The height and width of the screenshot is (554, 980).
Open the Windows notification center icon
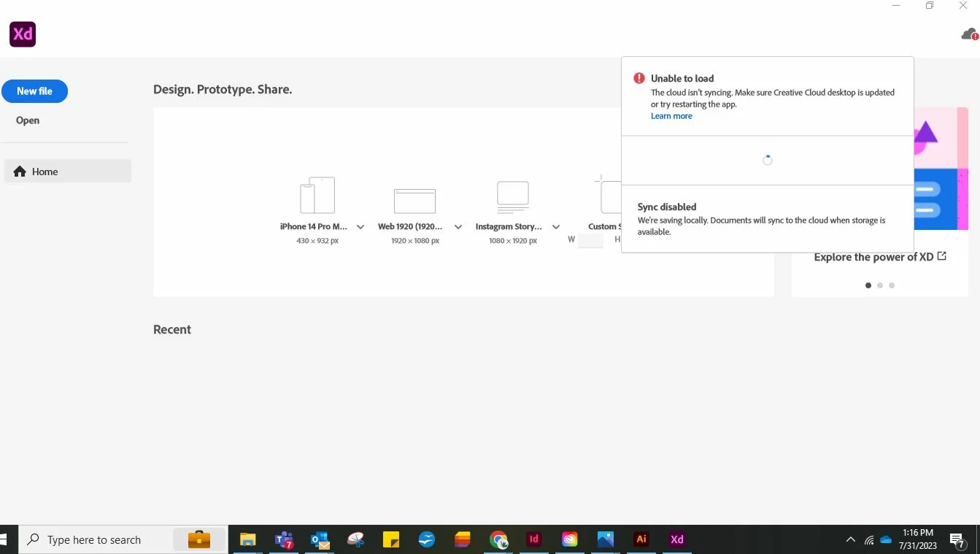click(958, 540)
